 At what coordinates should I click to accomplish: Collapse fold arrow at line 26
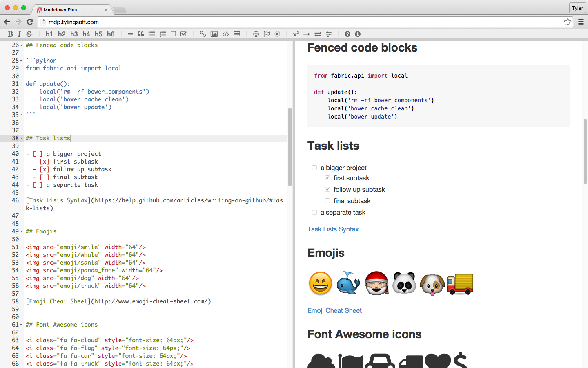22,45
